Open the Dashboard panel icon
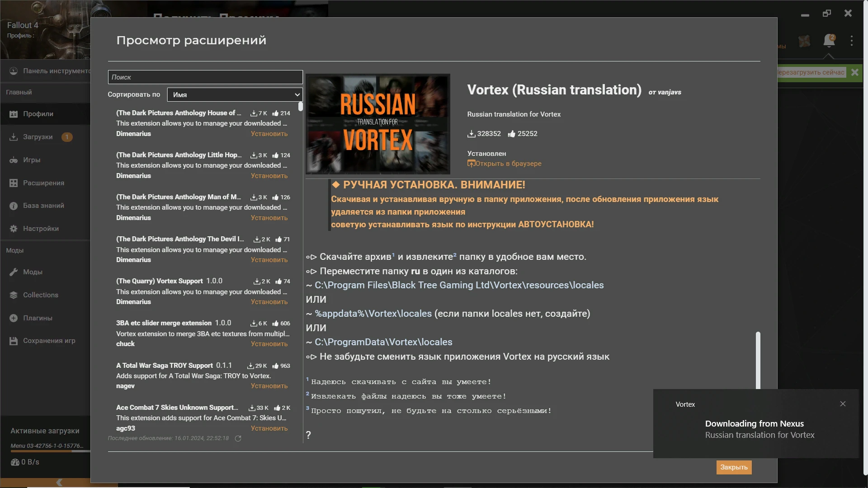Screen dimensions: 868x488 [x=14, y=71]
